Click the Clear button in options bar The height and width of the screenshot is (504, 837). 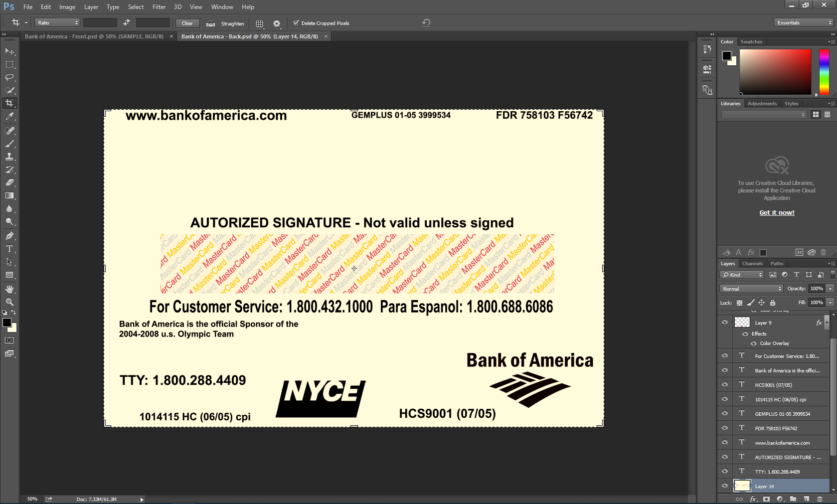coord(187,23)
